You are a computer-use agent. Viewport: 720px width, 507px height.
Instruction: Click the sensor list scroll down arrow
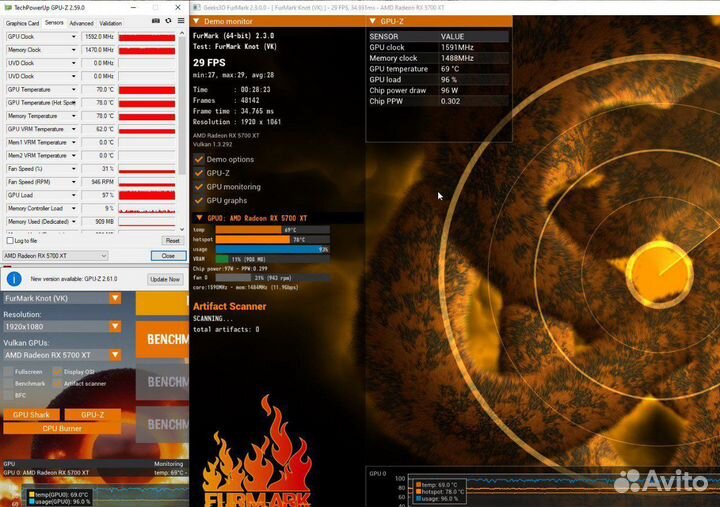coord(182,229)
